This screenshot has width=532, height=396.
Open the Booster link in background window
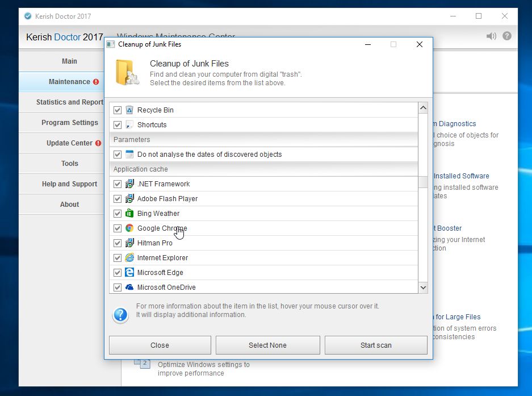(447, 228)
